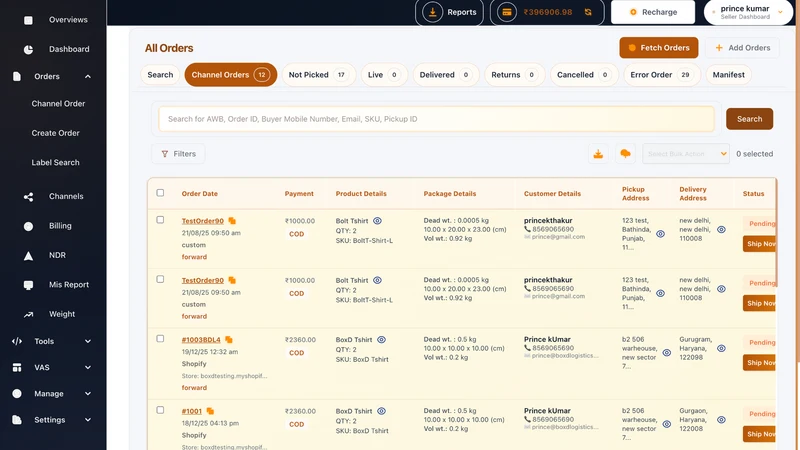Screen dimensions: 800x450
Task: Focus the AWB, Order ID search field
Action: (x=436, y=119)
